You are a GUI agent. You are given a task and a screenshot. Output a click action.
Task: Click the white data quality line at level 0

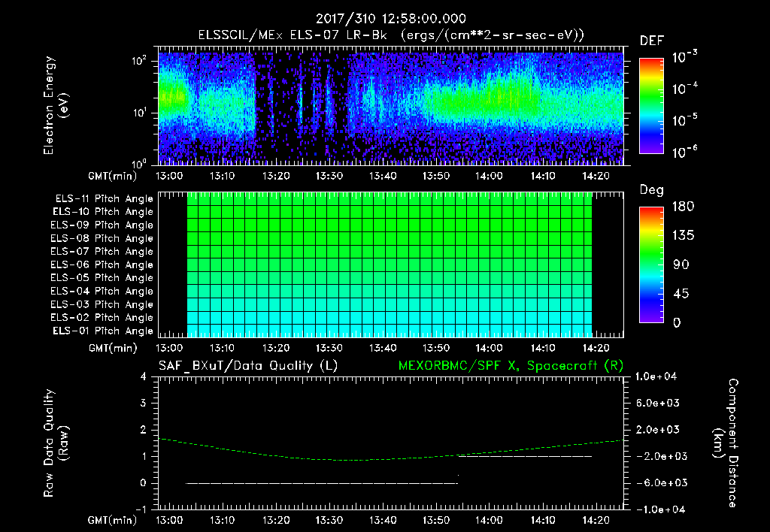point(322,483)
